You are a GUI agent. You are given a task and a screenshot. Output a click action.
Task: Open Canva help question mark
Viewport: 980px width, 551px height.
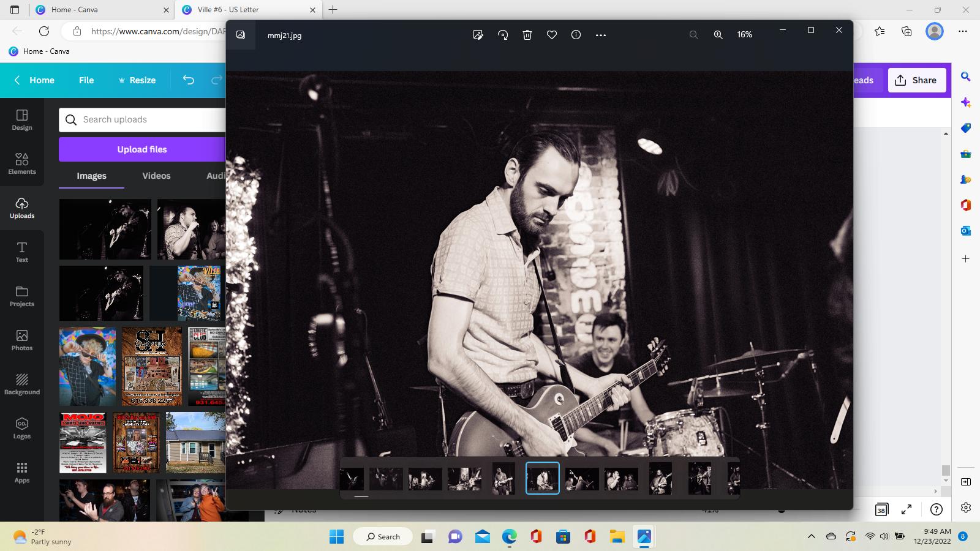[937, 509]
